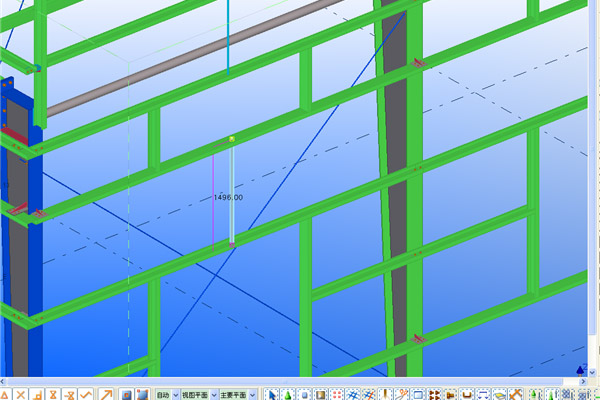
Task: Click the empty rectangle outline icon
Action: click(418, 395)
